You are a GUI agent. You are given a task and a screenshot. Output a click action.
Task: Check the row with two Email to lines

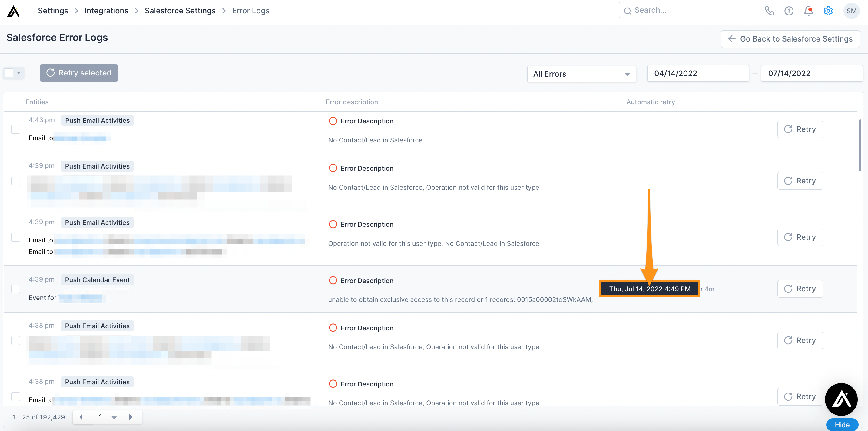[x=15, y=237]
